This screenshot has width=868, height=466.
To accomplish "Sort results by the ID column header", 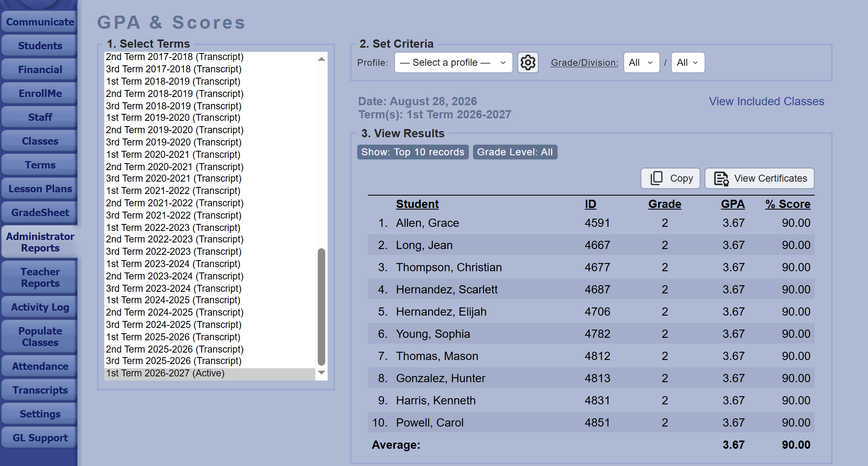I will tap(590, 204).
